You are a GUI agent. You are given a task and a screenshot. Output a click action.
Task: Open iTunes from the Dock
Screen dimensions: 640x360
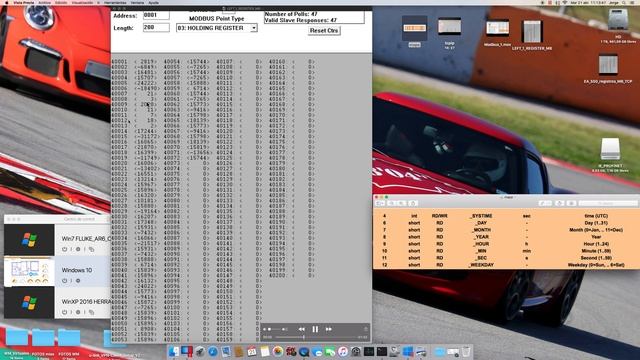pos(343,351)
